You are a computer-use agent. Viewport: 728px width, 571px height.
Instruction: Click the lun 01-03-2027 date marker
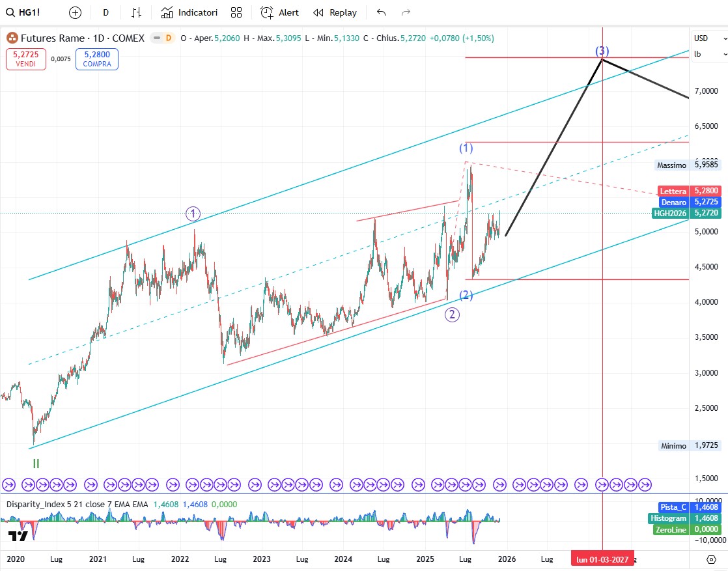tap(602, 559)
